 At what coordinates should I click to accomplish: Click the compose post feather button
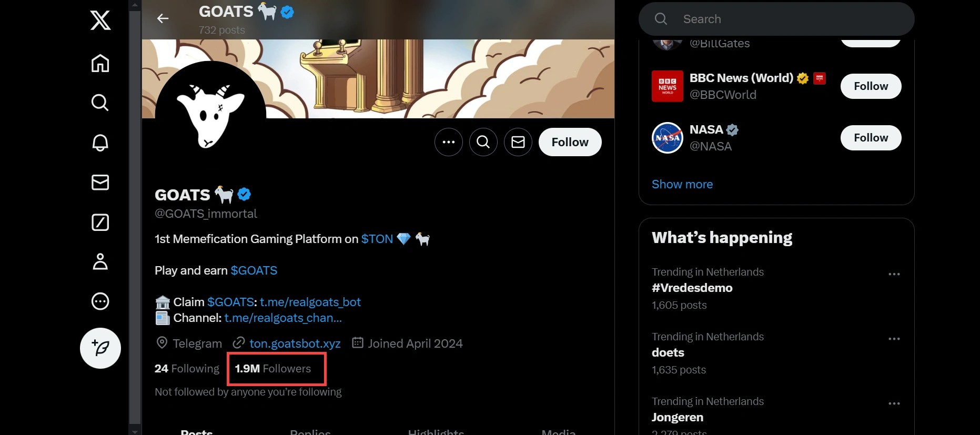tap(100, 348)
